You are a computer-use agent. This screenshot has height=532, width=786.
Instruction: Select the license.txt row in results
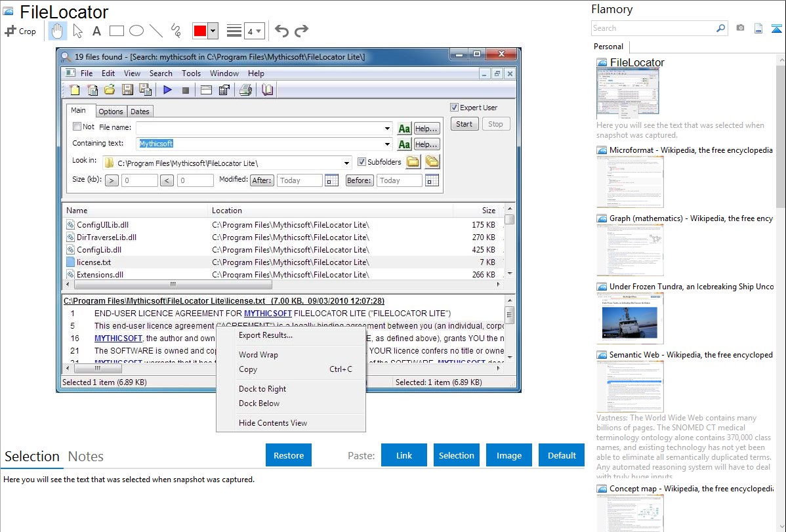pyautogui.click(x=283, y=262)
